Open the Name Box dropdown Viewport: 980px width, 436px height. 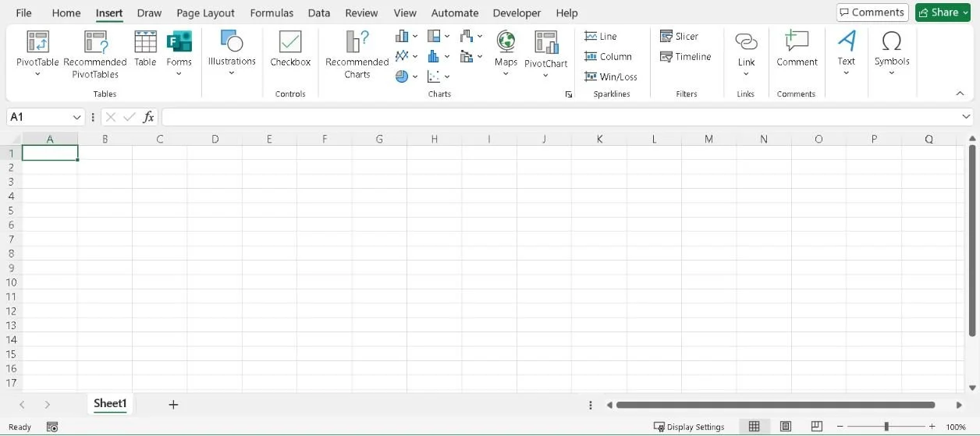point(76,117)
